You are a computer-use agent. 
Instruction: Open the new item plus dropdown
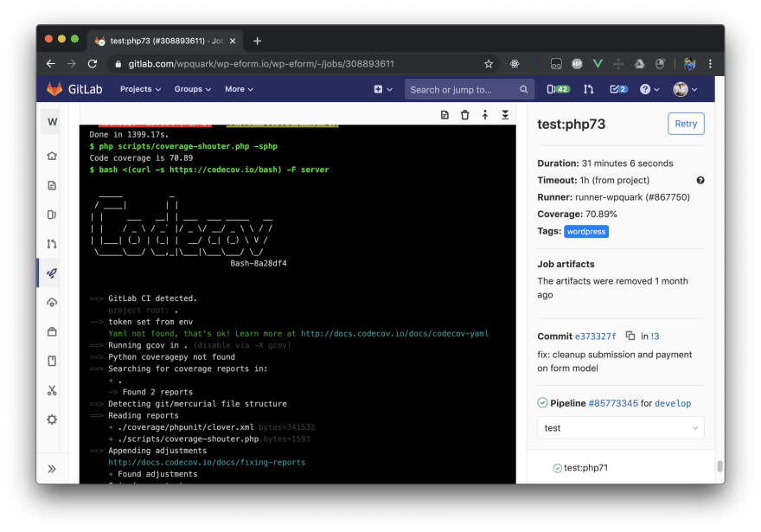click(x=383, y=89)
